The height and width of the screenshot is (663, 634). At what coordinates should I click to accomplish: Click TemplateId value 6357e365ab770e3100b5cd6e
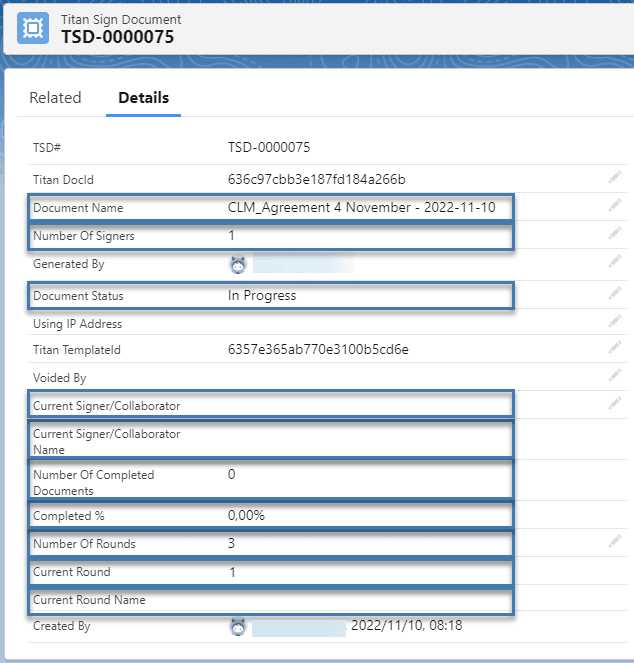pyautogui.click(x=318, y=350)
